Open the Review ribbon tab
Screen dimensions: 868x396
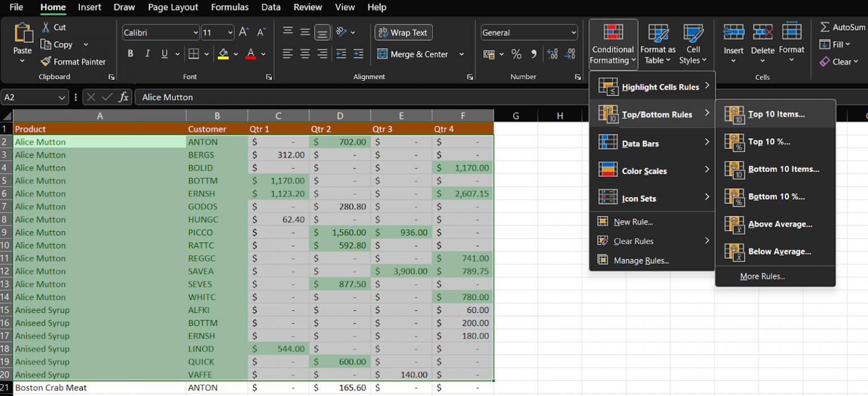click(x=307, y=7)
